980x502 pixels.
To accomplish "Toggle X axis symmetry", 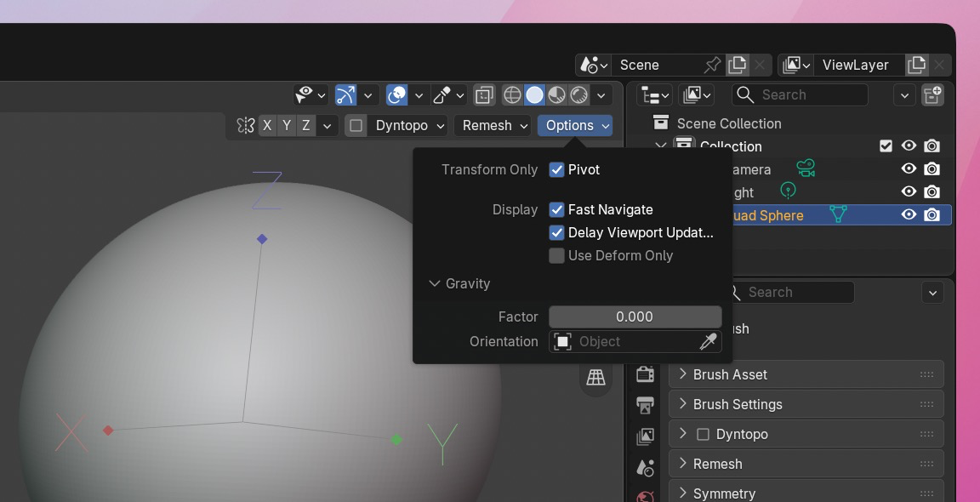I will pyautogui.click(x=267, y=126).
